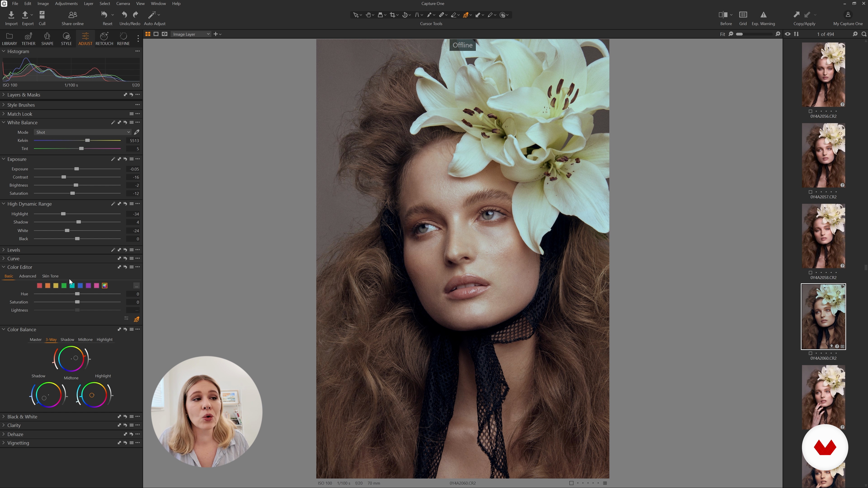Tick selection box under 0Y4A2056.CR2
This screenshot has width=868, height=488.
click(810, 111)
